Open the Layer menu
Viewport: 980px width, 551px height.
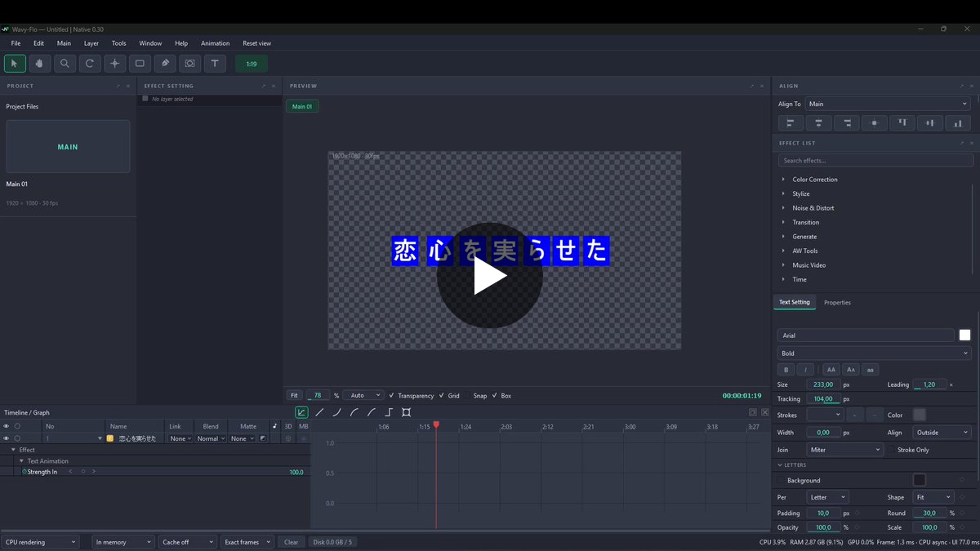(91, 43)
